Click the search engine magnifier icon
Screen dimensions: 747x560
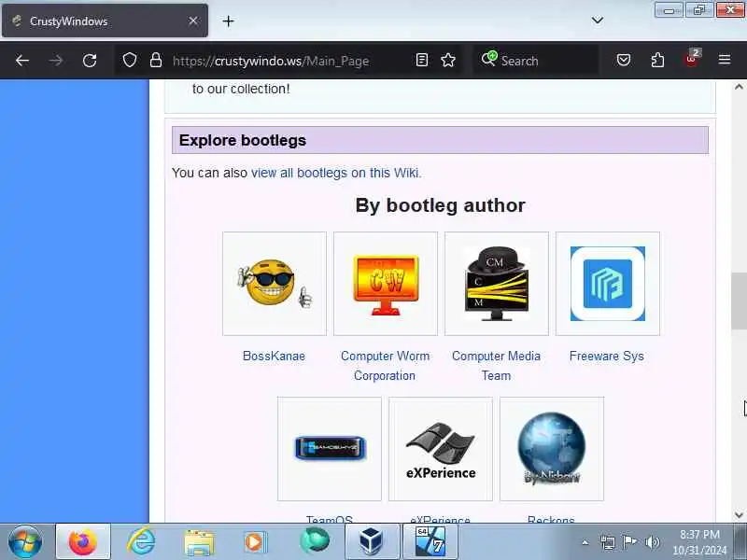tap(488, 59)
